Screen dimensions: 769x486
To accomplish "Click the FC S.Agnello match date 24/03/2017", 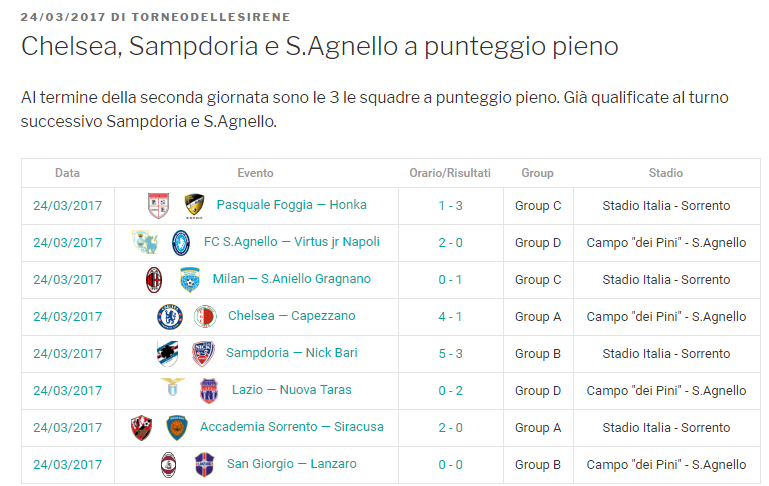I will pyautogui.click(x=68, y=243).
